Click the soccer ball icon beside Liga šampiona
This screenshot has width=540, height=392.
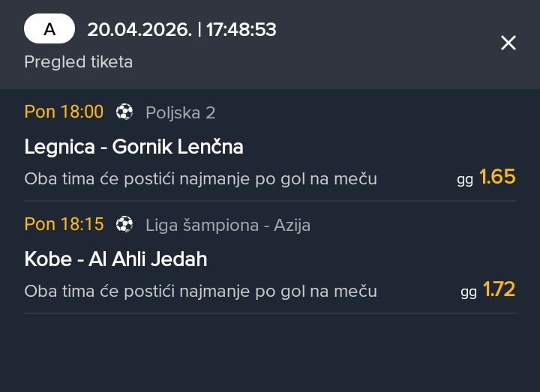124,224
